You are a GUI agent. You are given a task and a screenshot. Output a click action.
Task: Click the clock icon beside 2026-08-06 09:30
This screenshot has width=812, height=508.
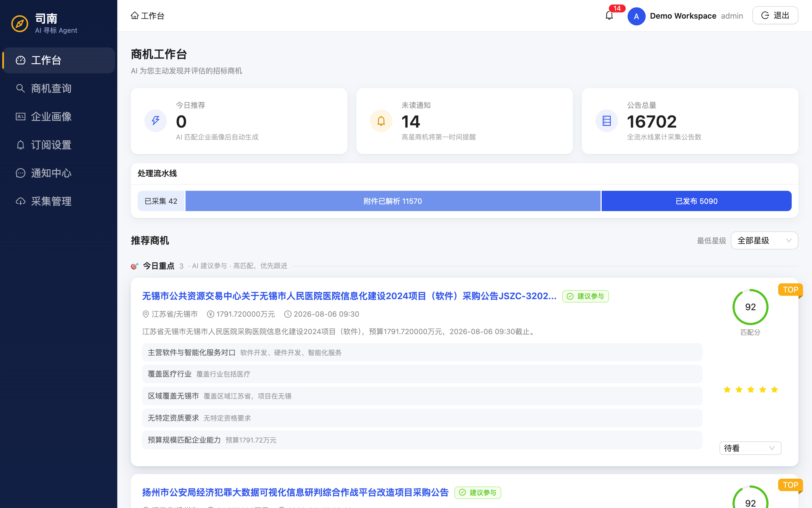coord(288,314)
